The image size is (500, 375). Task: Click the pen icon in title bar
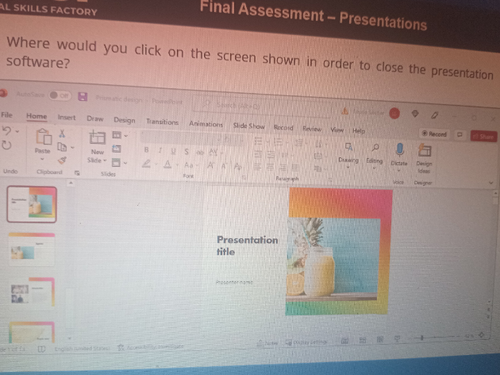coord(434,115)
